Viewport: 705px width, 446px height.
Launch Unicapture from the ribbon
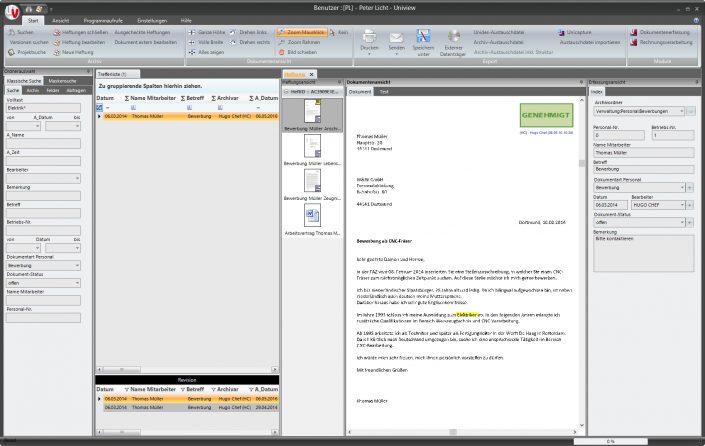click(575, 32)
